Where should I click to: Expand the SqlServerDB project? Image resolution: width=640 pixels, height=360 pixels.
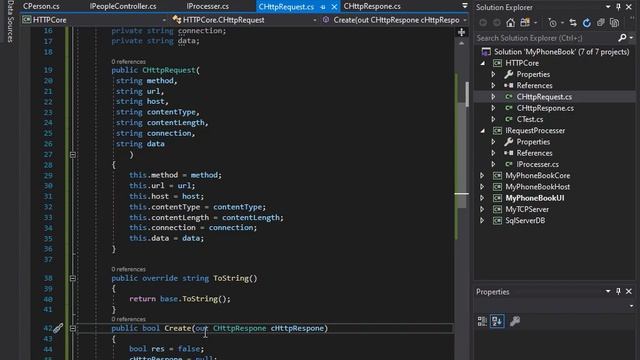pos(482,220)
